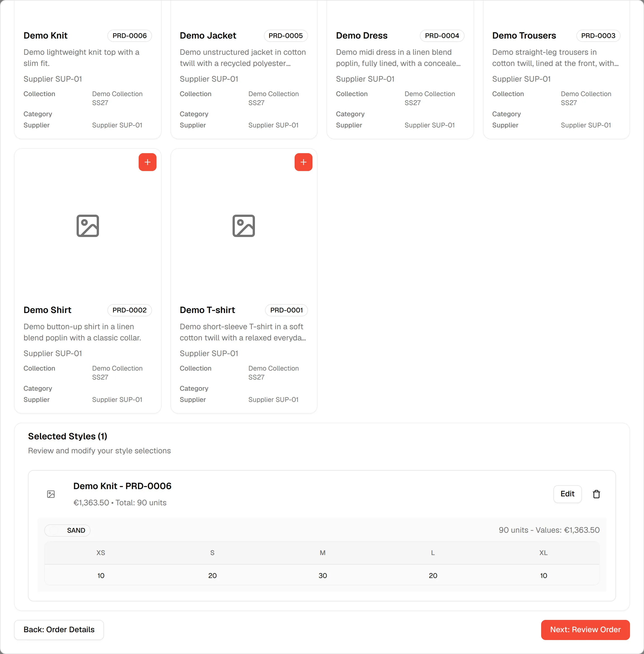Add Demo T-shirt with its plus button
The width and height of the screenshot is (644, 654).
(303, 162)
